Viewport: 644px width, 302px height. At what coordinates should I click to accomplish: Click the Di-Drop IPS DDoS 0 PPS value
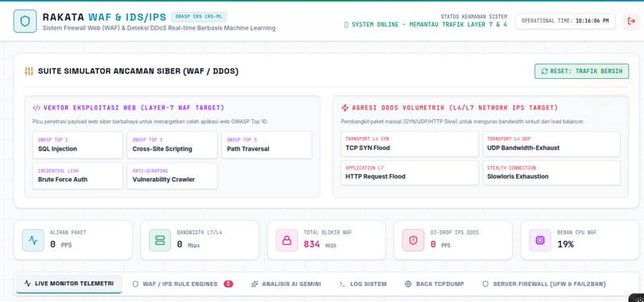click(x=440, y=245)
